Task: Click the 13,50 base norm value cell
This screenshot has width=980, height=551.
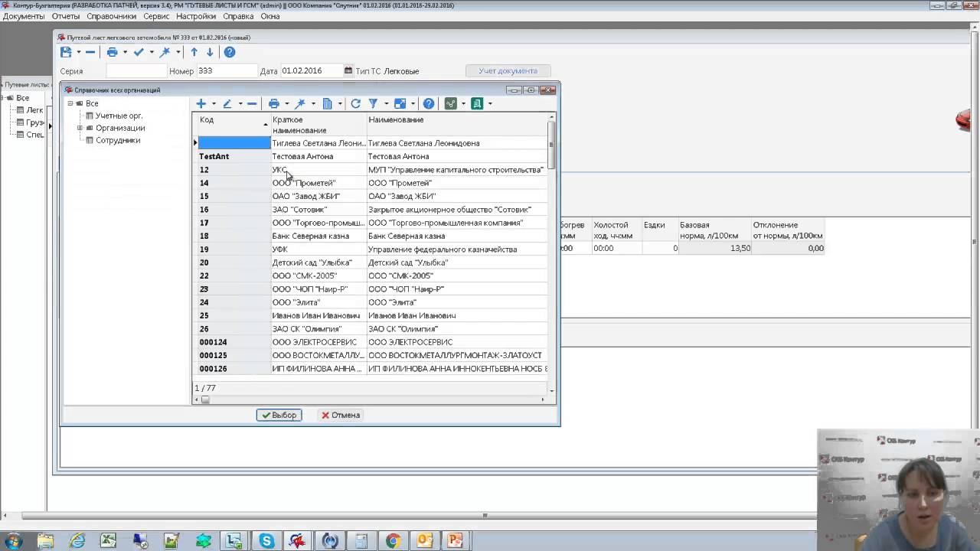Action: click(716, 248)
